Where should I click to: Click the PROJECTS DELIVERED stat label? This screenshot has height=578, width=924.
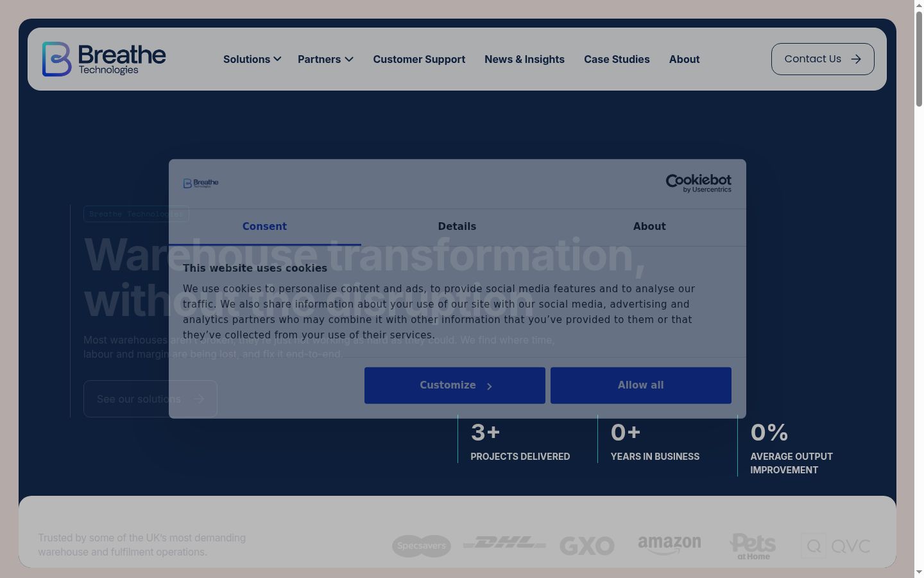pos(520,457)
